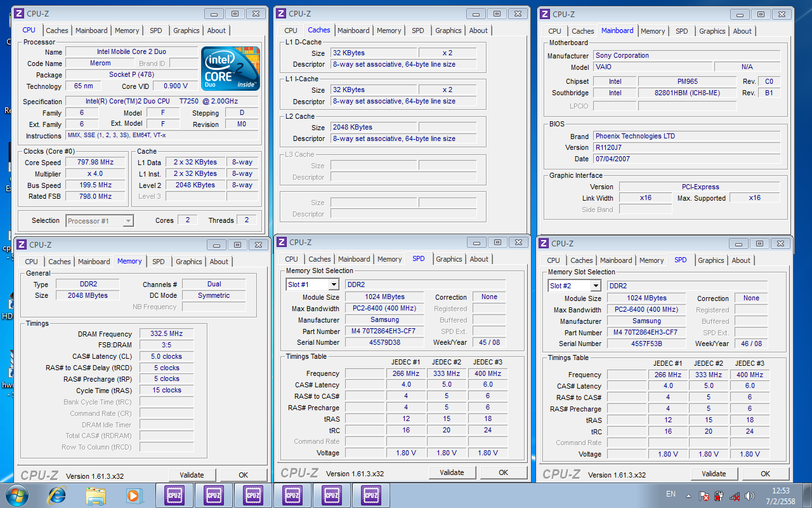Open the taskbar clock showing 12:53
The height and width of the screenshot is (508, 812).
781,495
